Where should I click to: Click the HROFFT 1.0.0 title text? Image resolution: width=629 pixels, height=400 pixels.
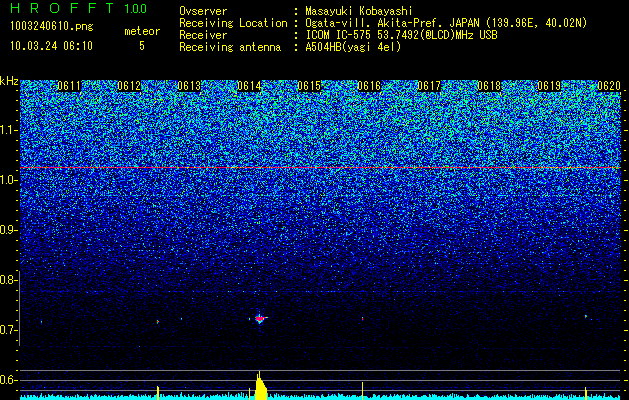tap(78, 8)
